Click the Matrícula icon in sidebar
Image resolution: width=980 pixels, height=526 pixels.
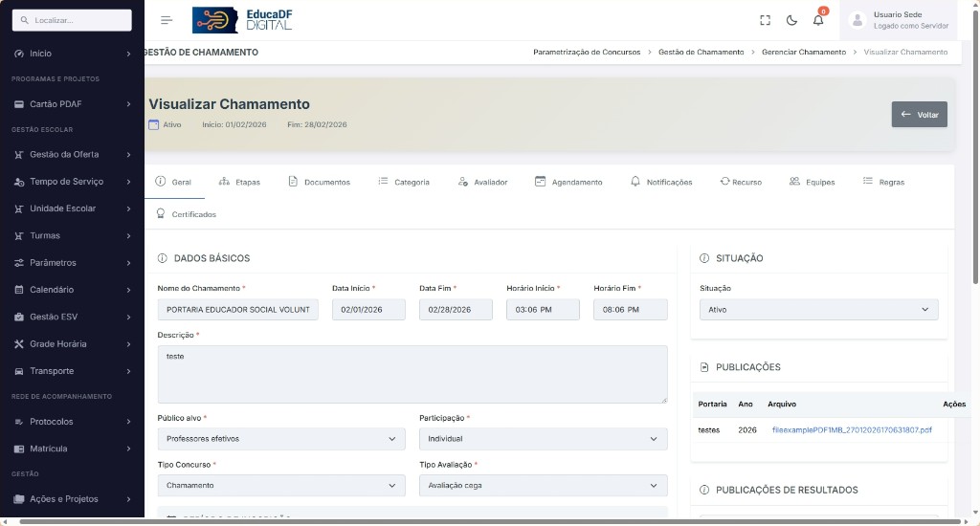(19, 449)
